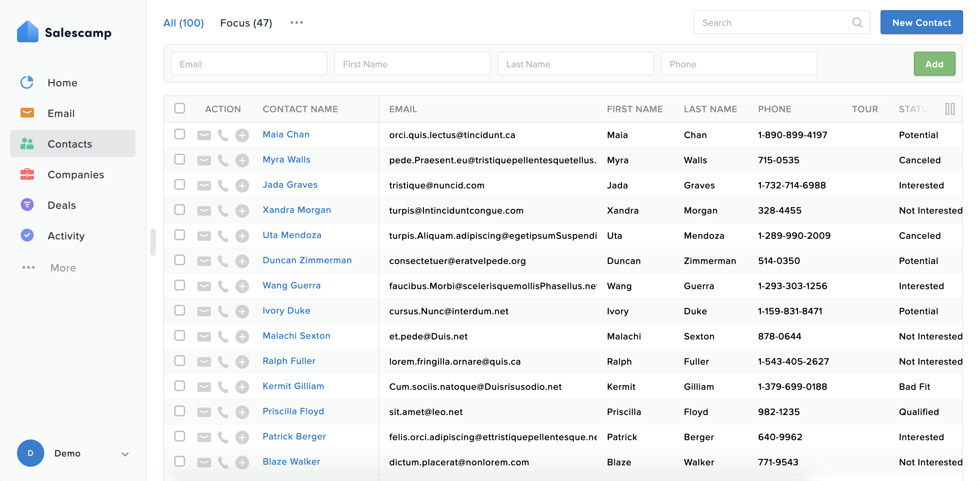Open the column settings icon in table header
This screenshot has width=980, height=481.
[950, 109]
